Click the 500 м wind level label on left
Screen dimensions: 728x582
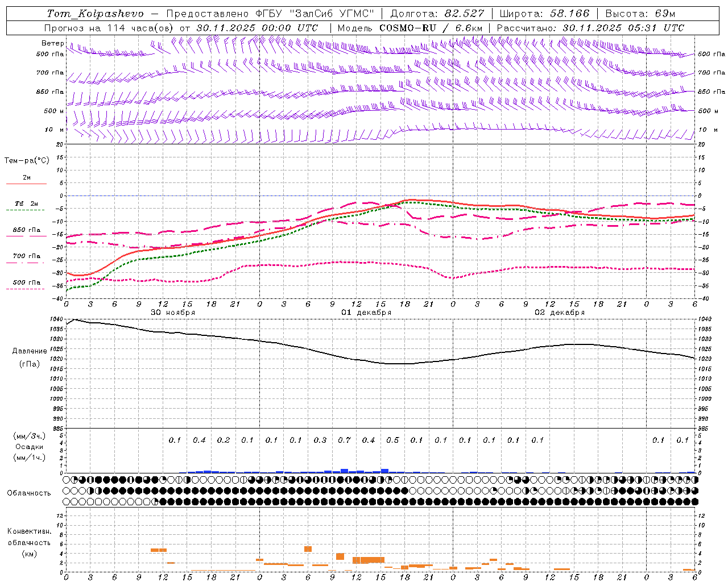tap(54, 111)
